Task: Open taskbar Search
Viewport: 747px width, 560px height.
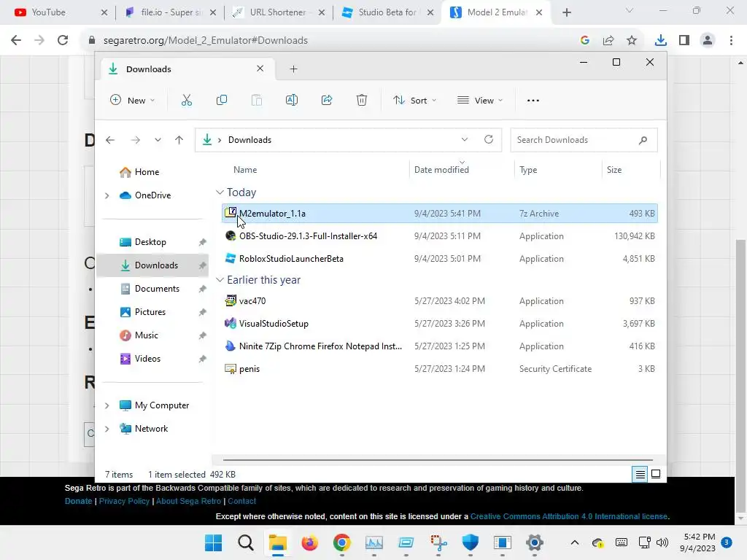Action: [x=246, y=542]
